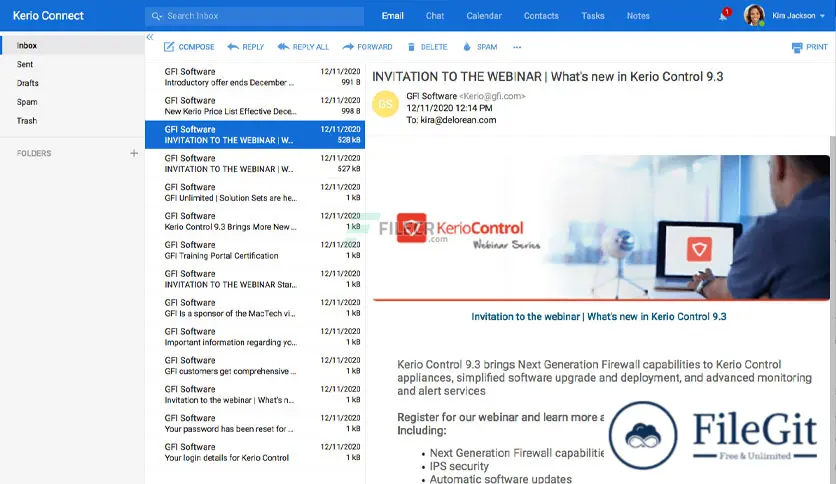Click the Delete trash icon
The width and height of the screenshot is (836, 484).
pyautogui.click(x=411, y=47)
